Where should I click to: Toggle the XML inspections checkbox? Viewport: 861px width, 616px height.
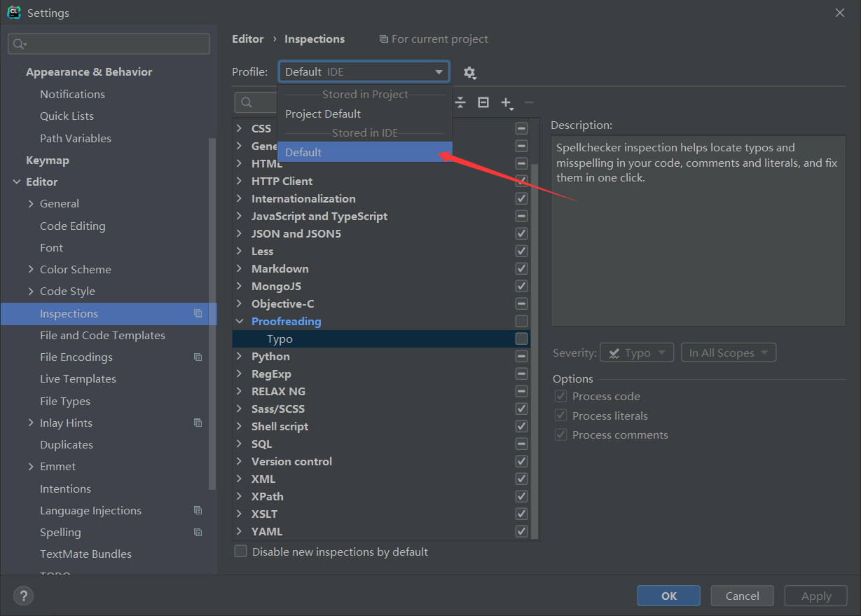point(521,479)
